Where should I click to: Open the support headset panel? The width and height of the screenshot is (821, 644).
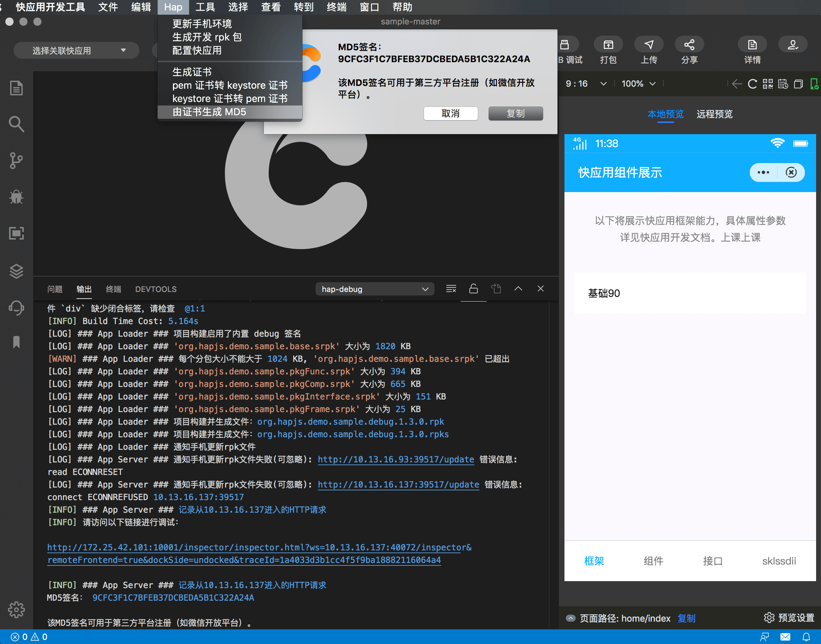(16, 307)
